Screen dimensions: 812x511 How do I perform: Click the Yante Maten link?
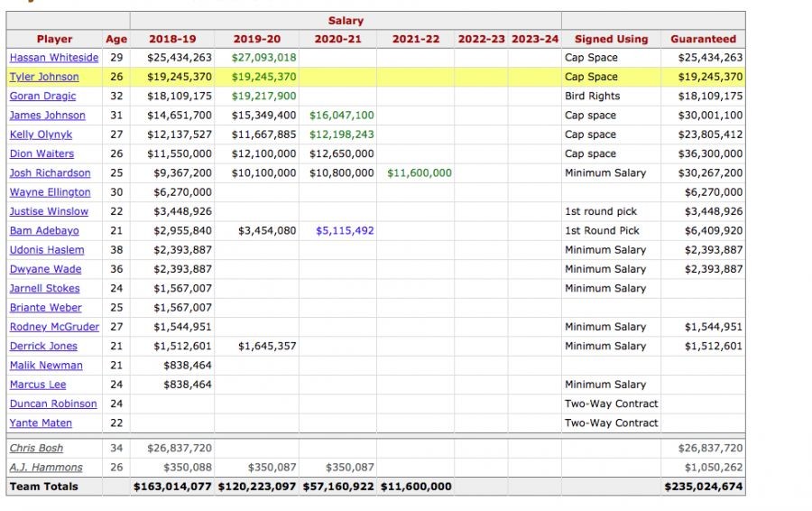41,423
